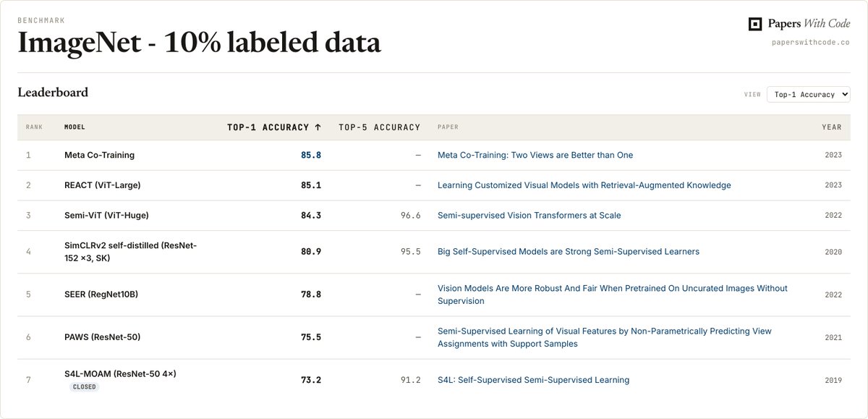Select the SEER (RegNet10B) model

[101, 295]
